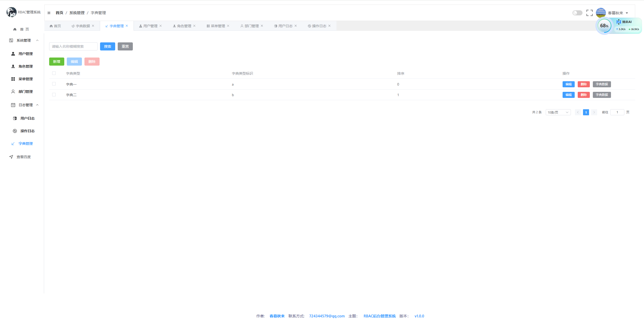Click the name fuzzy search input field
This screenshot has width=644, height=329.
point(73,46)
